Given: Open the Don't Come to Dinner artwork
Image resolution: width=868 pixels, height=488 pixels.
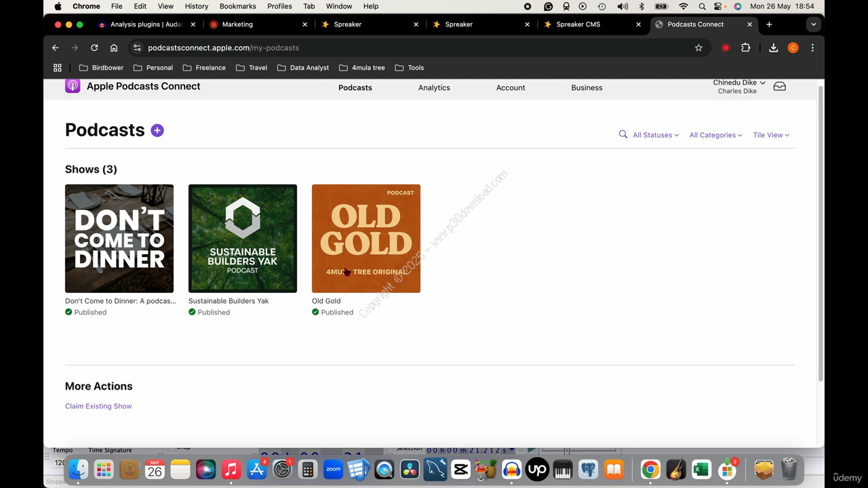Looking at the screenshot, I should [119, 239].
